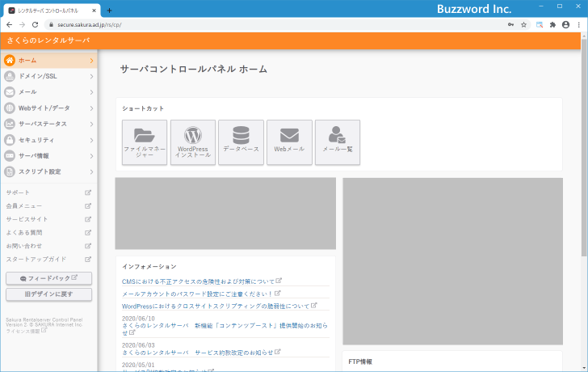Screen dimensions: 588x372
Task: Expand the ホーム menu chevron
Action: 91,61
